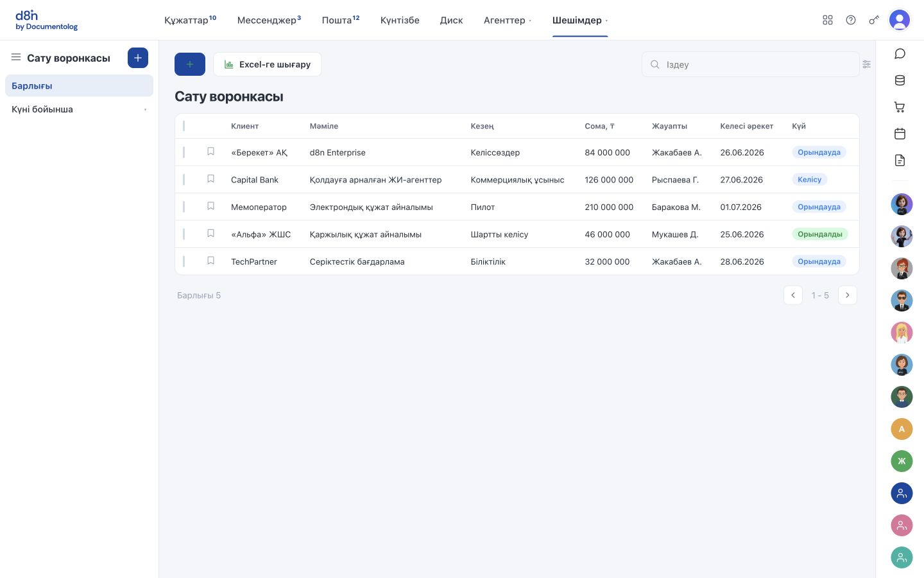The image size is (924, 578).
Task: Select the TechPartner row checkbox
Action: [184, 261]
